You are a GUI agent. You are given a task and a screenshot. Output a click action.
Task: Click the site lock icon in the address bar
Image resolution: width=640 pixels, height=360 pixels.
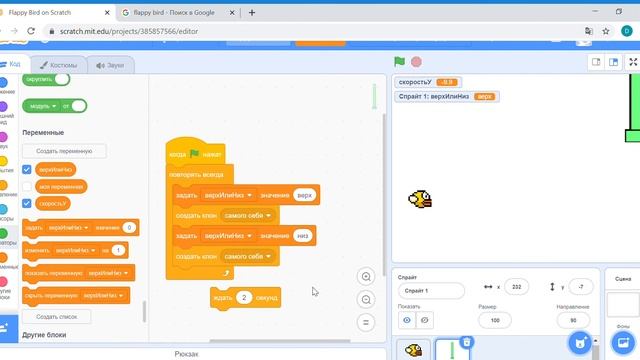[x=51, y=31]
